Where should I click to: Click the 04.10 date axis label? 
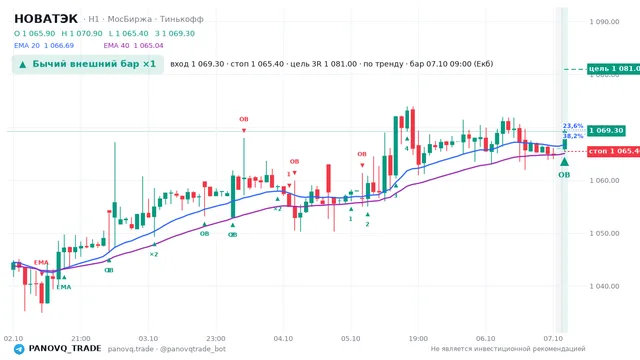click(x=283, y=339)
